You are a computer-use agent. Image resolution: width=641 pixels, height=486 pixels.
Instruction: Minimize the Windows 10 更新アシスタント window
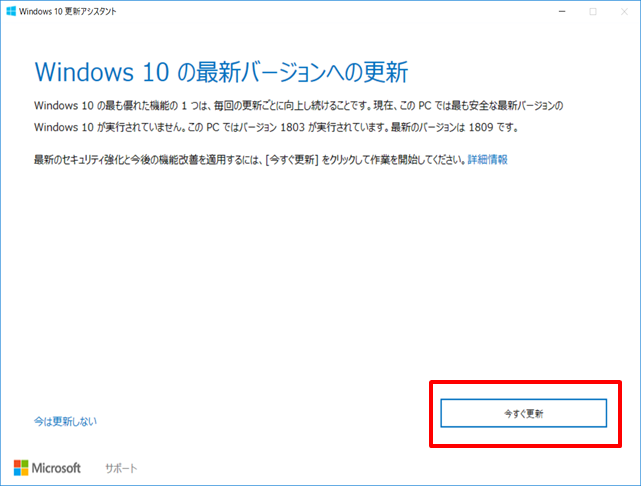coord(562,11)
